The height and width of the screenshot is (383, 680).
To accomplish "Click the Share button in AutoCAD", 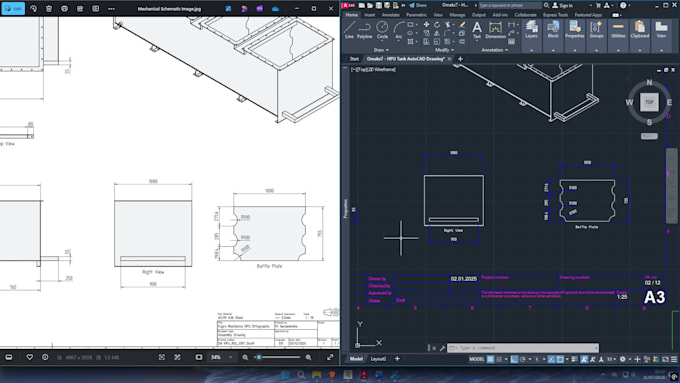I will pos(418,5).
